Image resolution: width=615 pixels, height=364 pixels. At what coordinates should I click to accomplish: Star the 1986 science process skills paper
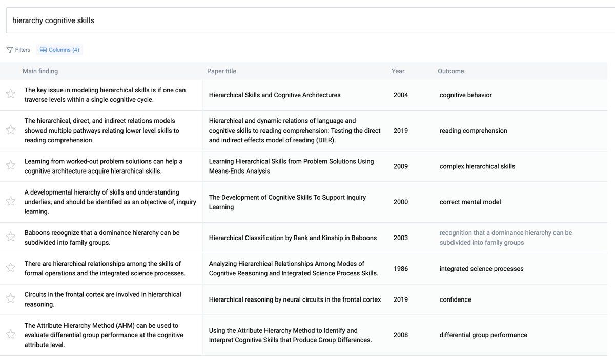10,268
